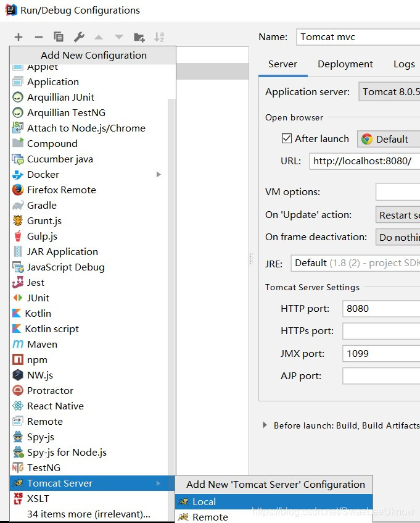Select Jest configuration type
The image size is (420, 523).
pos(89,282)
